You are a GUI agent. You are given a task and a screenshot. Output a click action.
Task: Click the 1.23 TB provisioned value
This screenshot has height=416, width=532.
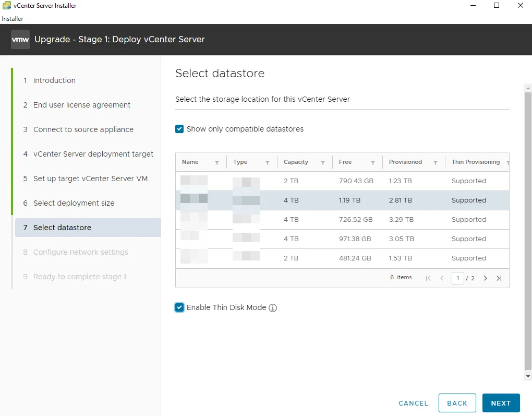[401, 181]
